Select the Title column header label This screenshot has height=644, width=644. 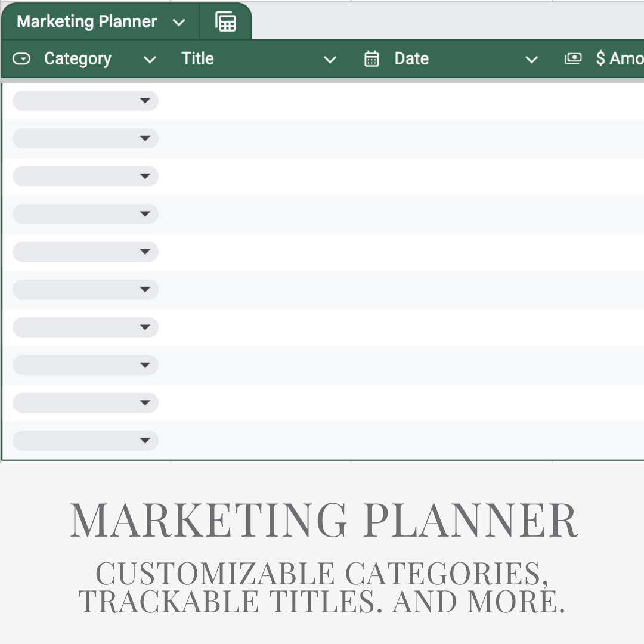197,58
